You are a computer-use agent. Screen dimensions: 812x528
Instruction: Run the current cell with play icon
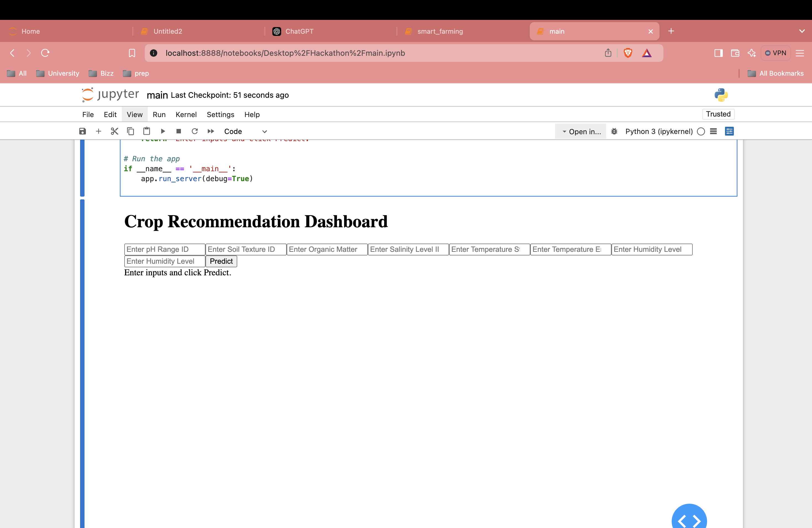pos(163,131)
